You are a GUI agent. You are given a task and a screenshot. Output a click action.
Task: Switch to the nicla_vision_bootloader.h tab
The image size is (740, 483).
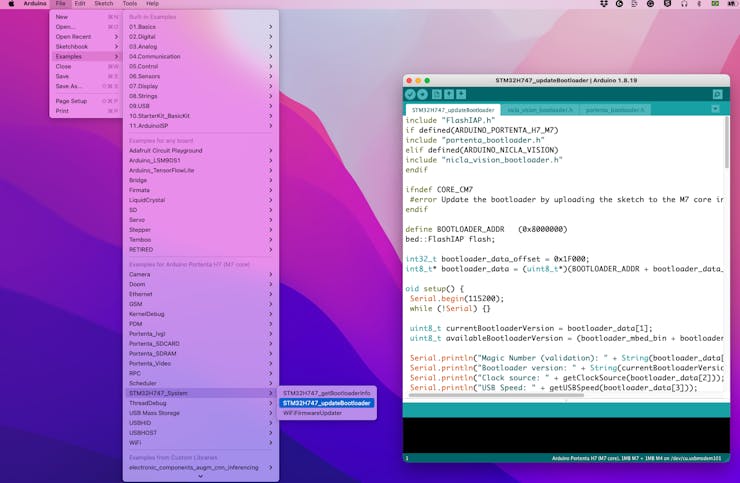click(540, 110)
